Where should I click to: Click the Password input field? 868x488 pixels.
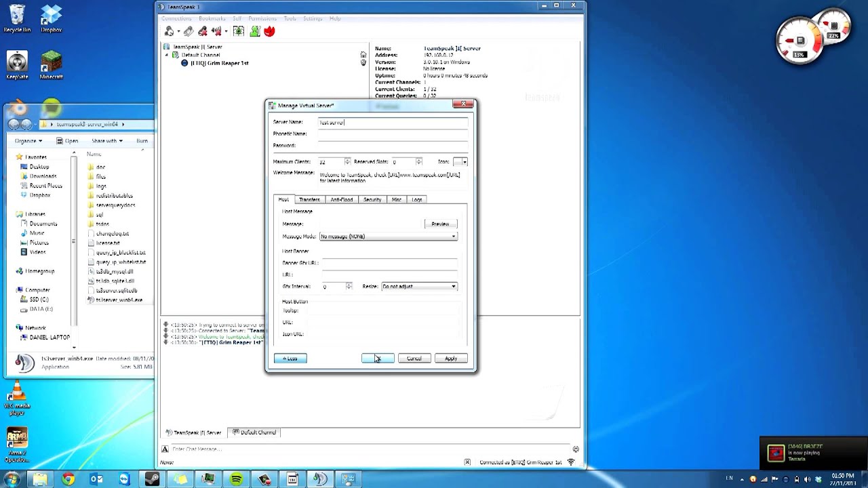coord(393,146)
